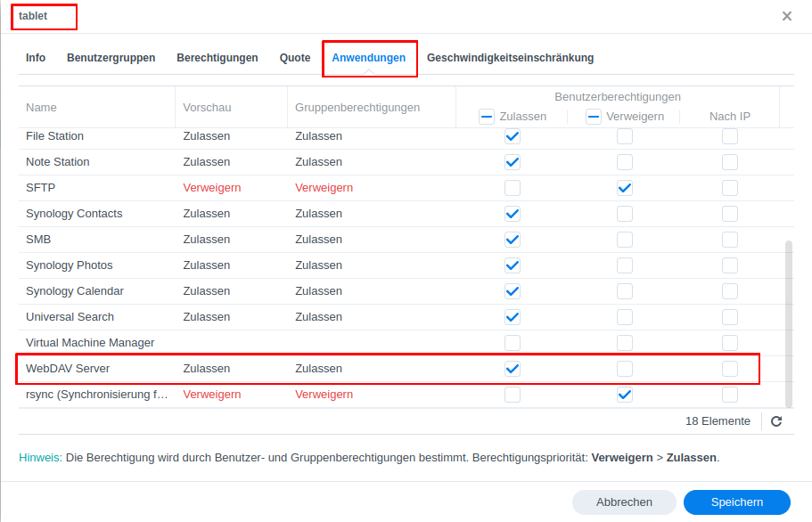Enable Nach IP for SMB
Image resolution: width=812 pixels, height=522 pixels.
click(x=730, y=240)
